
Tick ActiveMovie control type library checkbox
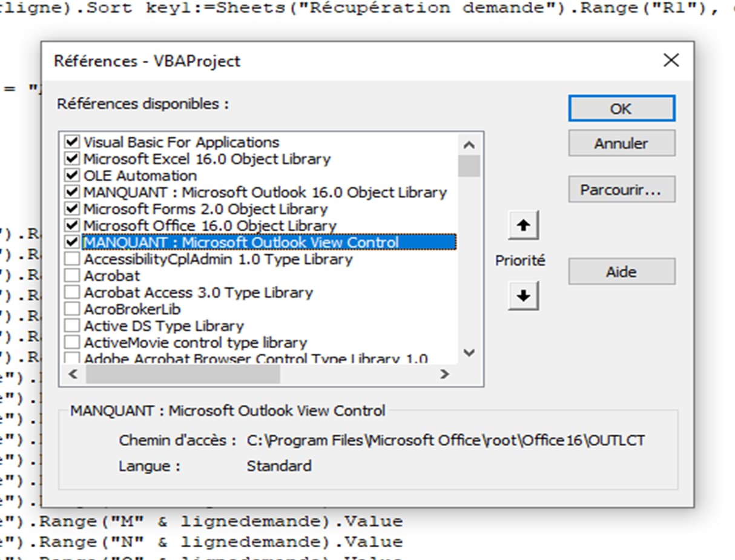[x=72, y=343]
